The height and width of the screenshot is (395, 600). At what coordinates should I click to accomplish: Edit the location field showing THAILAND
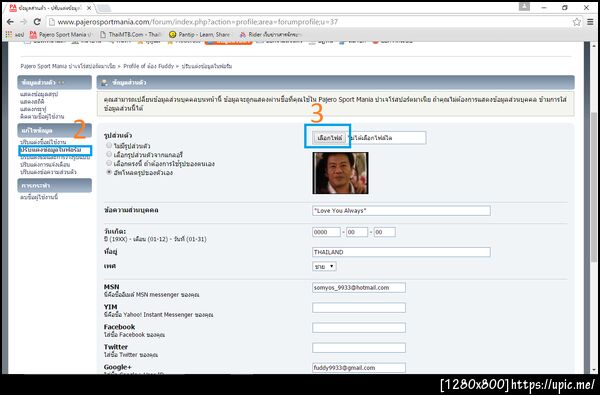click(x=401, y=252)
